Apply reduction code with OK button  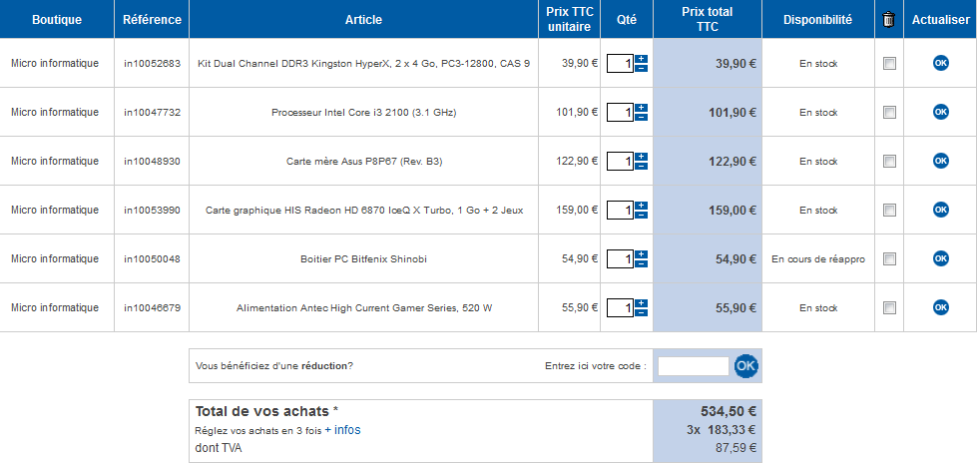745,366
